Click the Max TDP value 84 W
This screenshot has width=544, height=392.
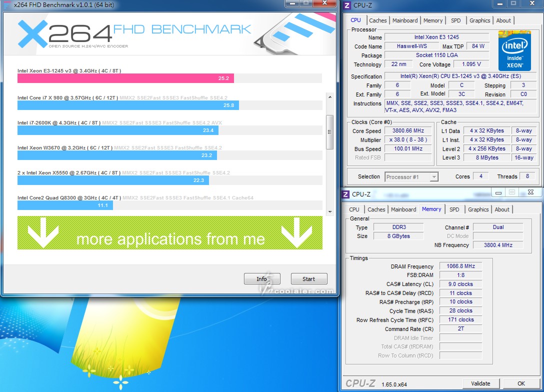(x=477, y=46)
